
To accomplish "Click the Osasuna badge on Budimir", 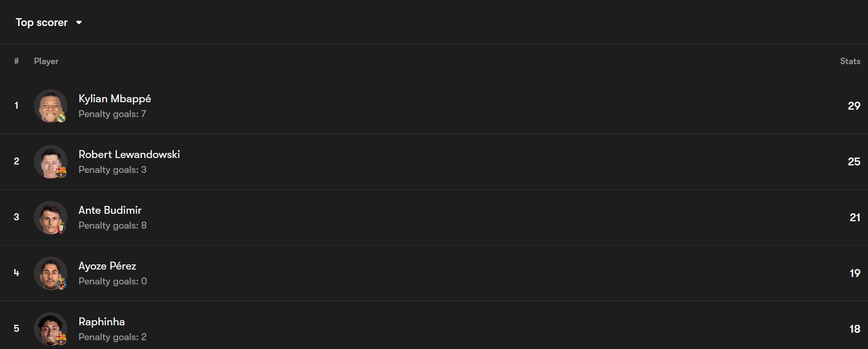I will (61, 228).
